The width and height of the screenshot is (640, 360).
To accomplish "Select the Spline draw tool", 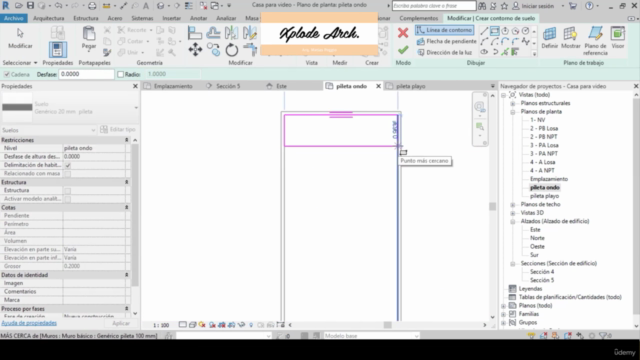I will tap(525, 42).
